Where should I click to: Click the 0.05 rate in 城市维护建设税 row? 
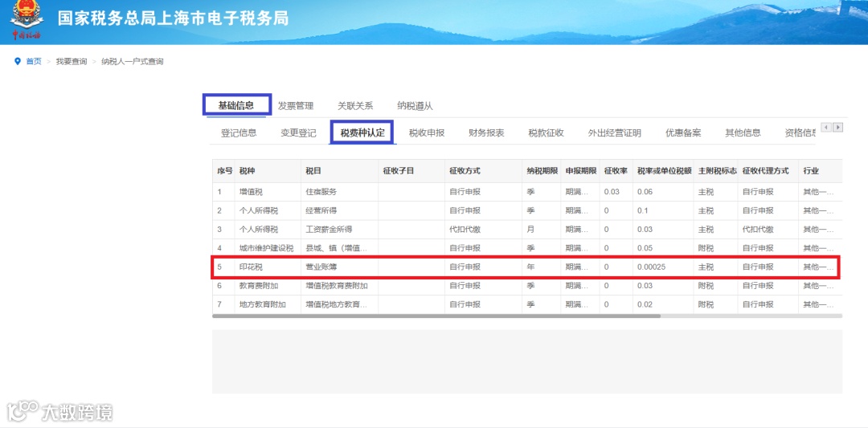tap(645, 248)
